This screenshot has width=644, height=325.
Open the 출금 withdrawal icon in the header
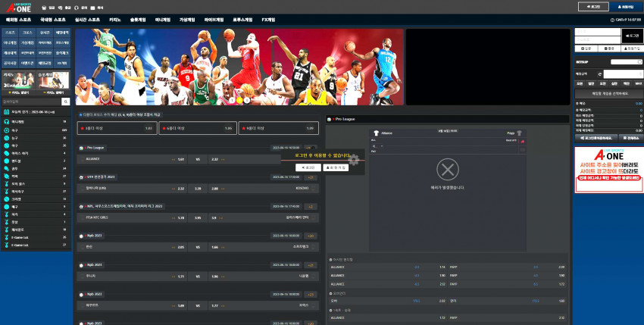point(61,8)
